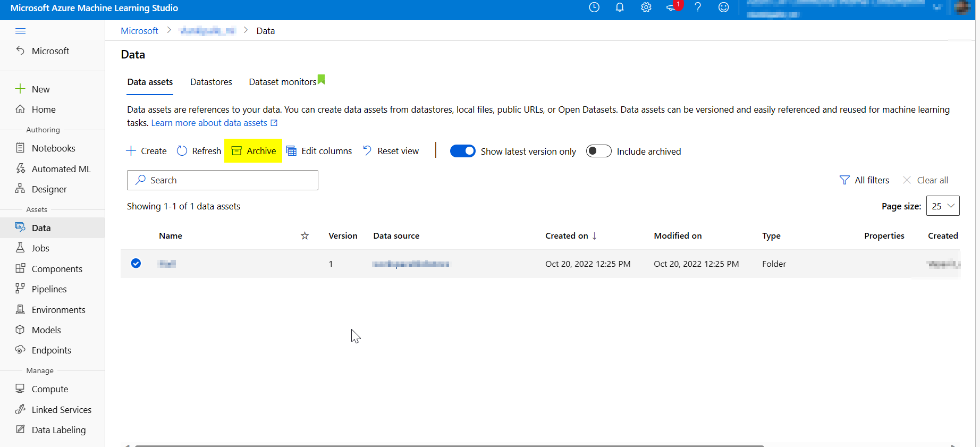Viewport: 980px width, 447px height.
Task: Enable Include archived switch
Action: pos(599,151)
